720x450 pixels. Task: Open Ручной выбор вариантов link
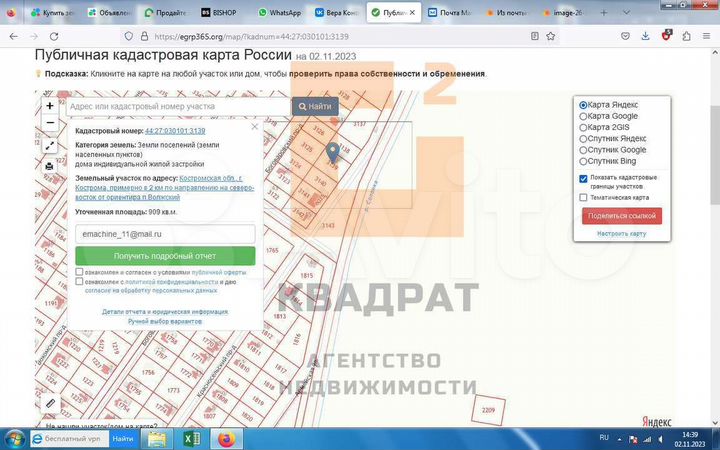[x=165, y=321]
